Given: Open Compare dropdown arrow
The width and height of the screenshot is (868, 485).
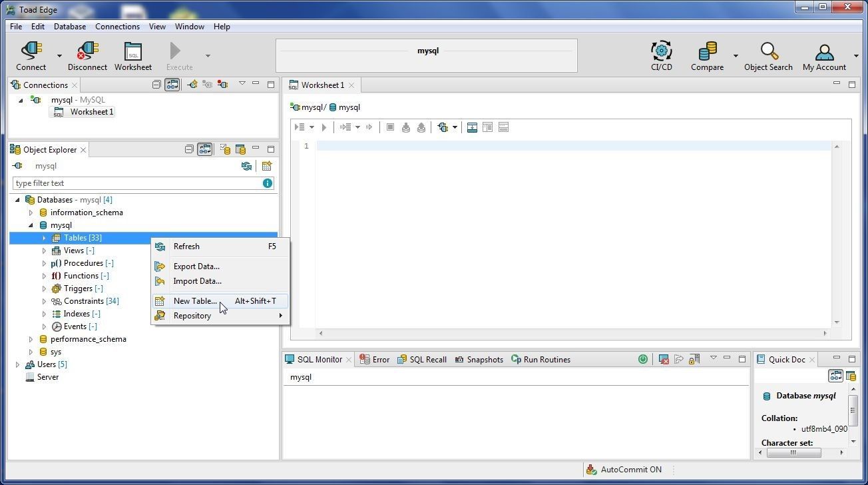Looking at the screenshot, I should tap(736, 56).
